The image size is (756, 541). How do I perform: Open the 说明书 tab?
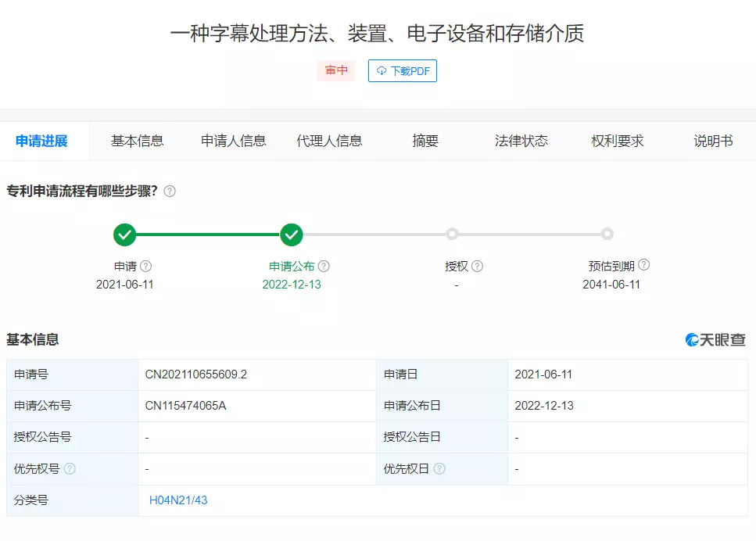(712, 141)
